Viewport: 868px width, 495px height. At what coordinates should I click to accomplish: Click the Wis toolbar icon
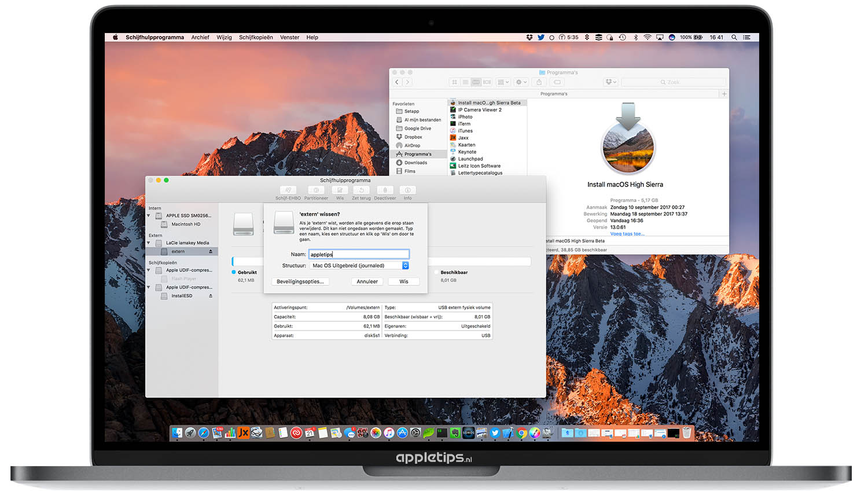coord(340,190)
